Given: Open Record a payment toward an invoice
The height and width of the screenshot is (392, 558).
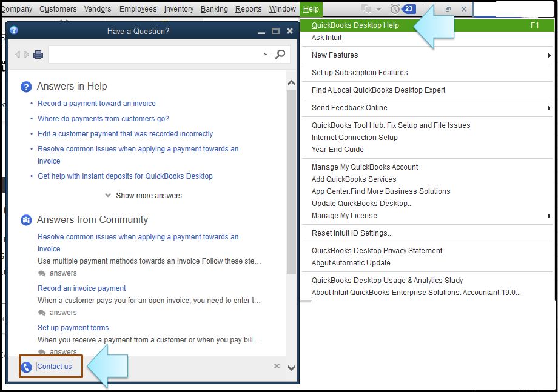Looking at the screenshot, I should 96,104.
